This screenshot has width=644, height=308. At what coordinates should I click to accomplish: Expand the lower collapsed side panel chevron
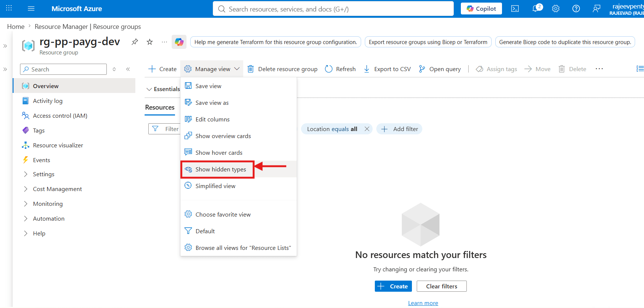5,69
